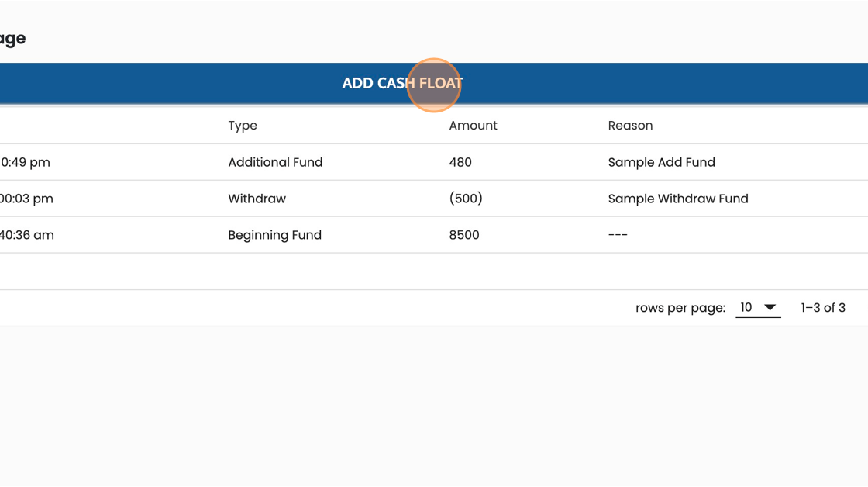Click the (500) withdraw amount cell

[466, 199]
